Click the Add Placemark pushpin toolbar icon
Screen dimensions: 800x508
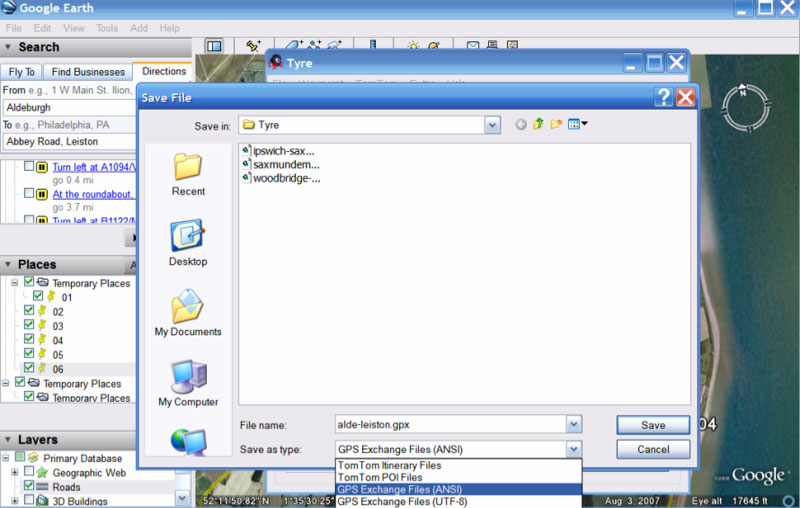(x=253, y=46)
